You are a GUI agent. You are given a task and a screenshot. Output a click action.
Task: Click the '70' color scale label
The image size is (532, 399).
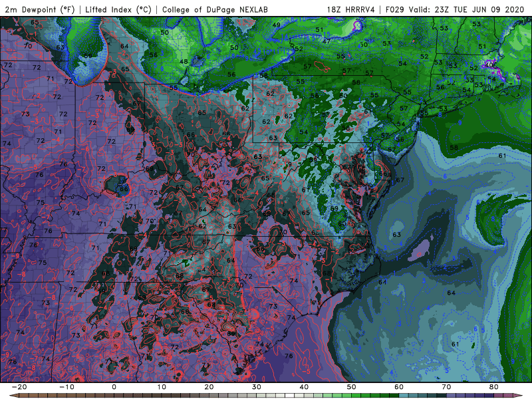[446, 387]
